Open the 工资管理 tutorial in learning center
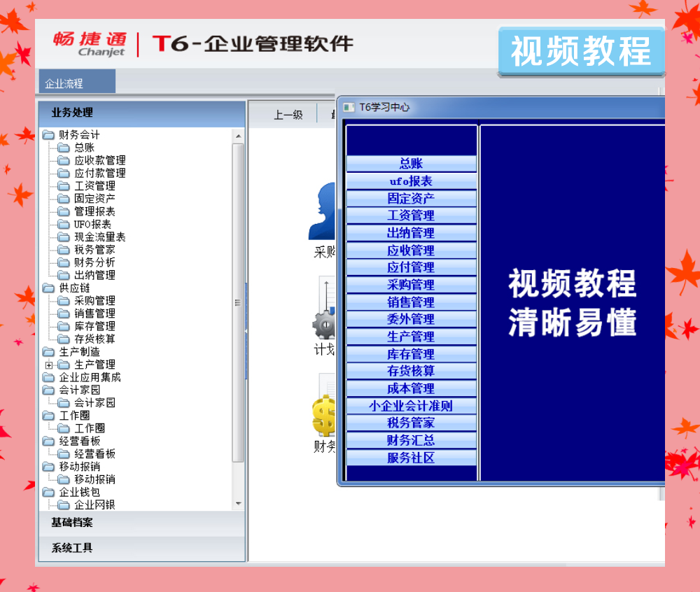Viewport: 700px width, 592px height. coord(411,216)
